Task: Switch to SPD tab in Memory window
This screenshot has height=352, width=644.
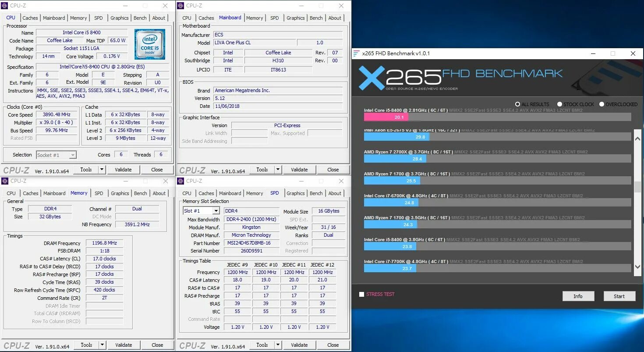Action: [x=99, y=193]
